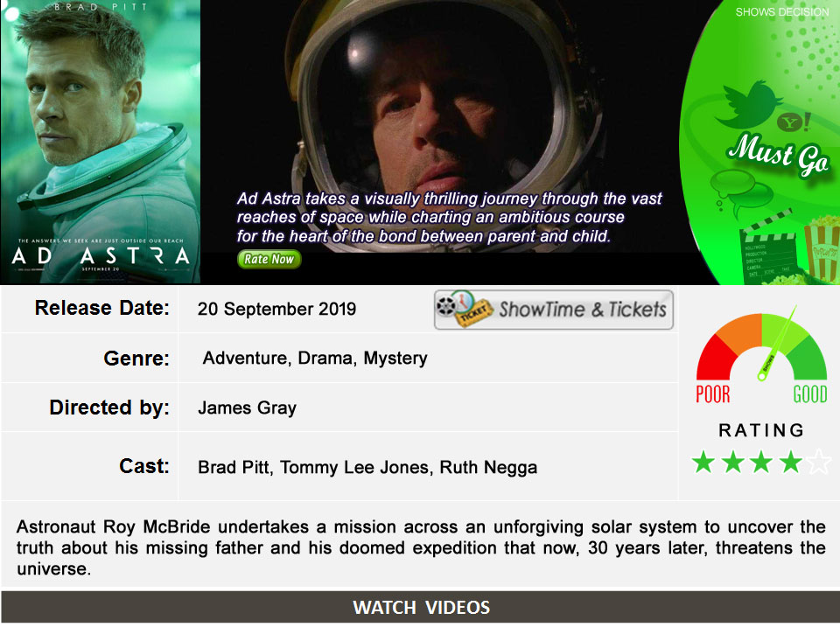840x627 pixels.
Task: Click the Must Go verdict text
Action: click(777, 154)
